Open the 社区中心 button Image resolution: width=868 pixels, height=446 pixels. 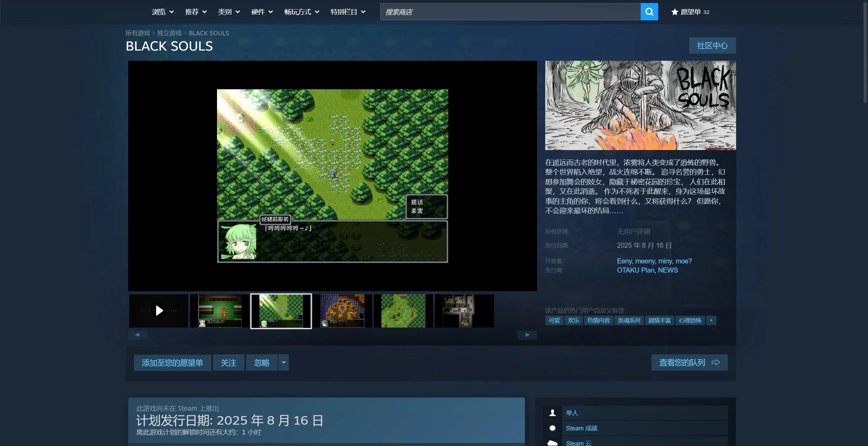712,45
